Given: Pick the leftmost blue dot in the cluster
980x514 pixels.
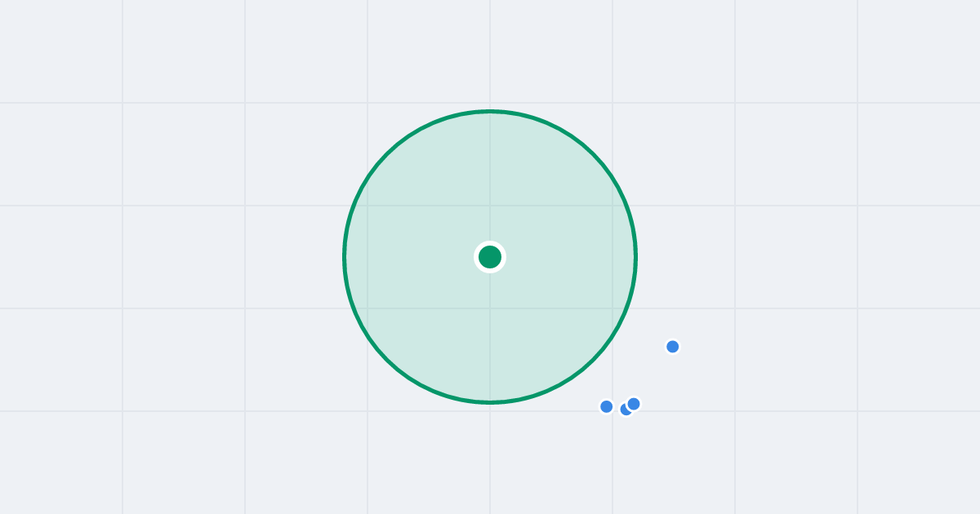Looking at the screenshot, I should [606, 406].
